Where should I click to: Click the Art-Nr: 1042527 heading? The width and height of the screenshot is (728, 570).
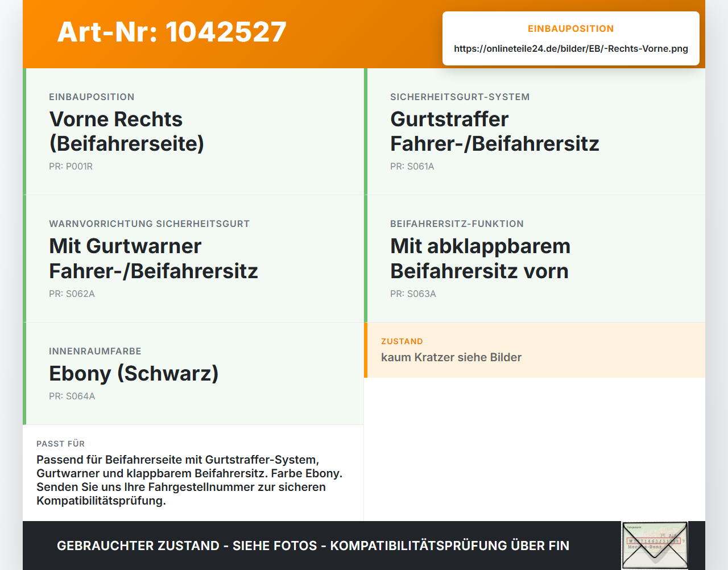(x=172, y=32)
